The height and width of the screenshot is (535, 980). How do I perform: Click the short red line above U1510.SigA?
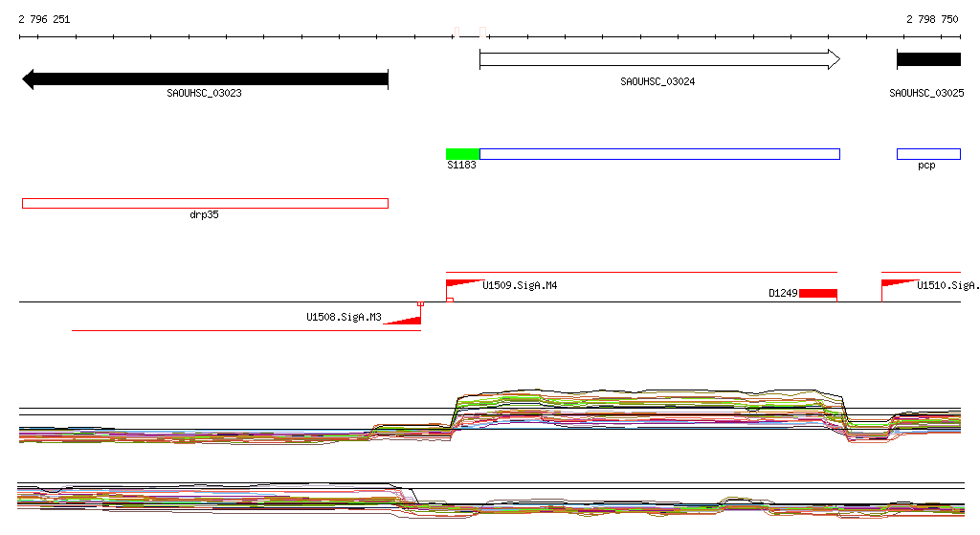tap(922, 273)
